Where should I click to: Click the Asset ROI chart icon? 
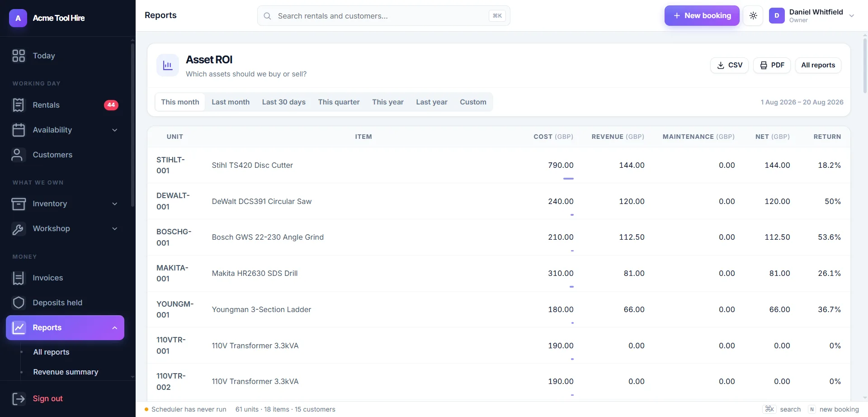pos(168,65)
